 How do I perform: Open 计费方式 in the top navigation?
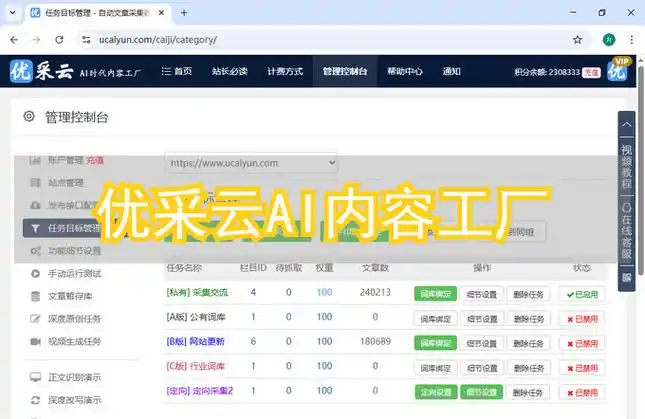coord(285,71)
